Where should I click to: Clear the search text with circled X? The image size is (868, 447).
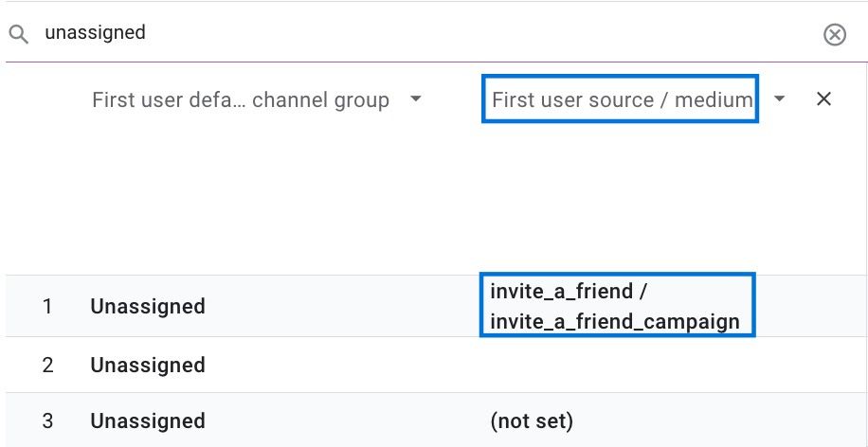tap(834, 35)
